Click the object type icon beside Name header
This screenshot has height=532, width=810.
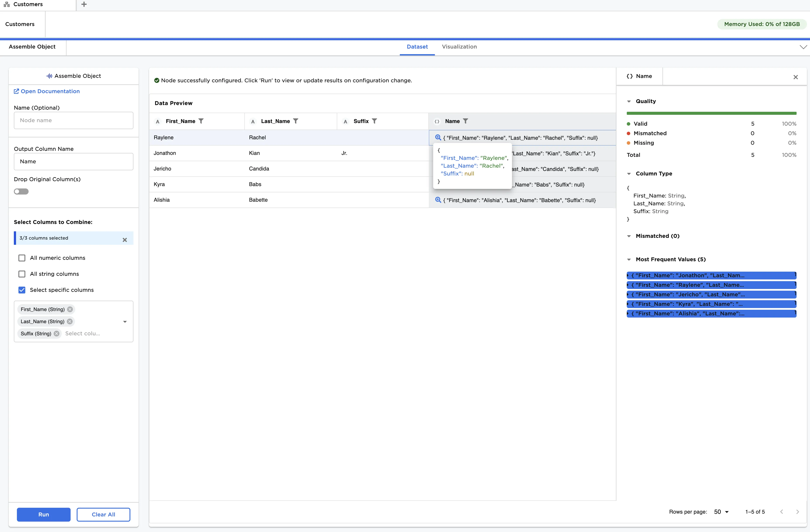click(437, 121)
